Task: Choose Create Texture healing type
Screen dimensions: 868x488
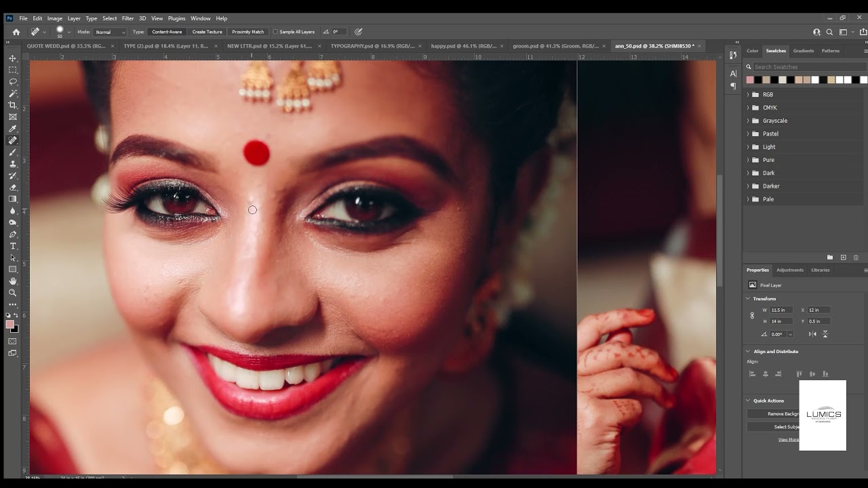Action: [207, 32]
